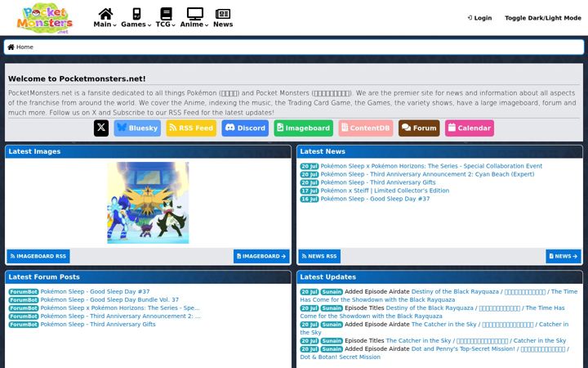Click the NEWS arrow button
588x368 pixels.
pos(563,256)
